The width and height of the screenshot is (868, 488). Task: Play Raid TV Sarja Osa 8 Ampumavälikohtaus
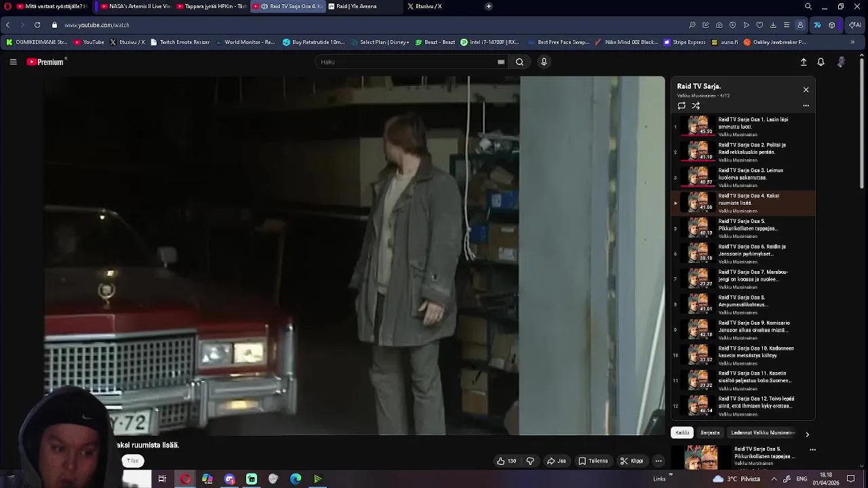743,304
